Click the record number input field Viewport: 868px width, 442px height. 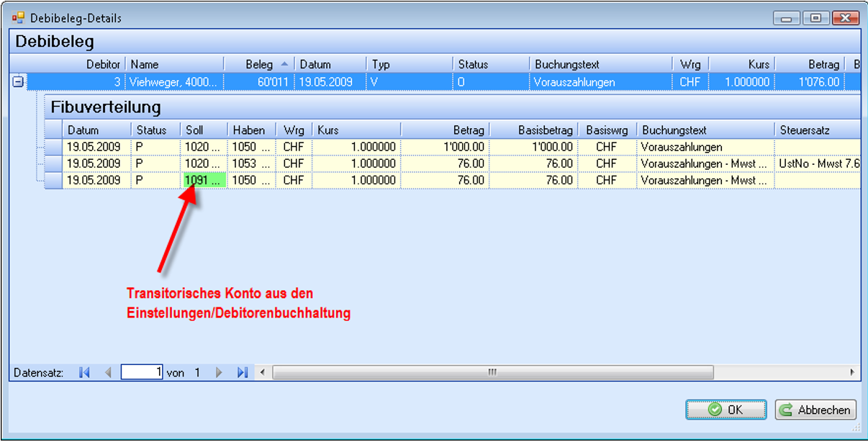[142, 373]
